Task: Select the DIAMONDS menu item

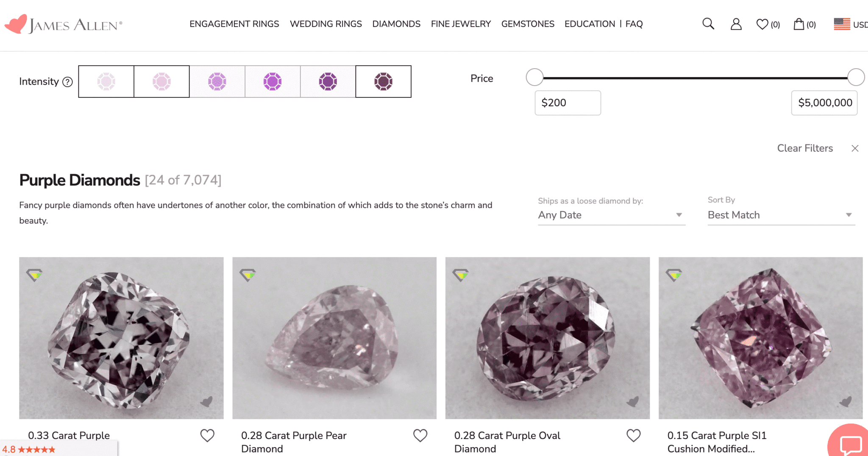Action: (x=396, y=24)
